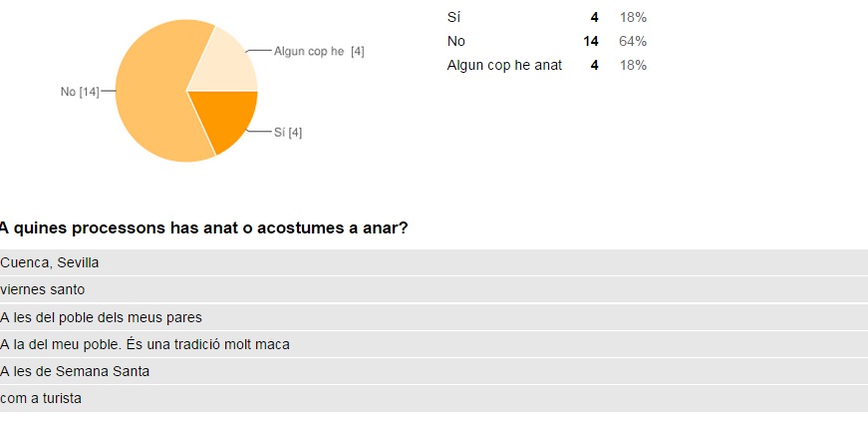Click response mentioning 'tradició molt maca'
Image resolution: width=868 pixels, height=426 pixels.
[x=145, y=344]
